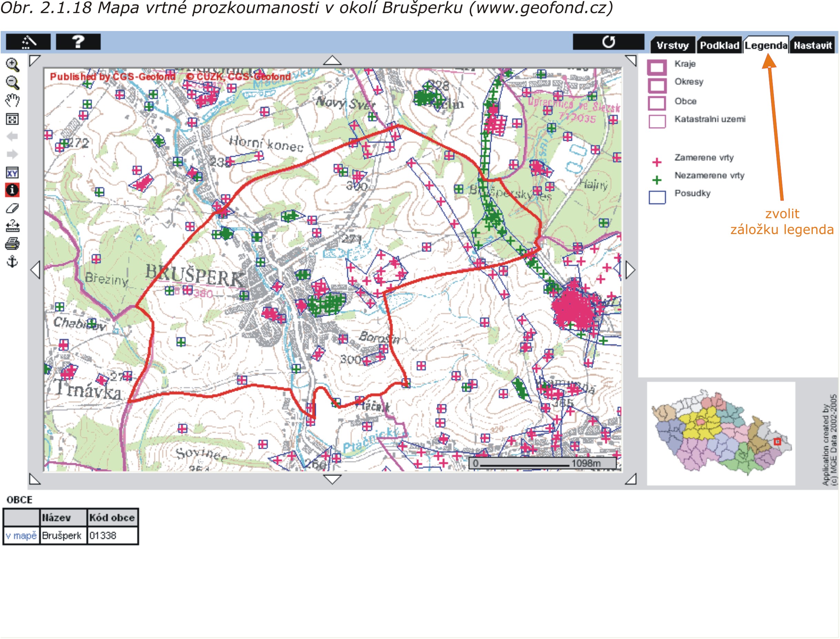This screenshot has width=840, height=639.
Task: Activate the distance measuring tool
Action: click(x=12, y=226)
